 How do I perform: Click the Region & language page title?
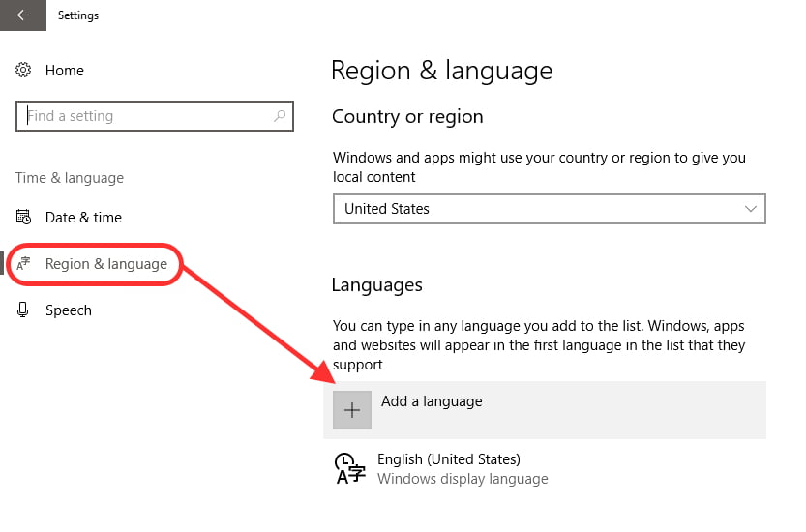(441, 71)
